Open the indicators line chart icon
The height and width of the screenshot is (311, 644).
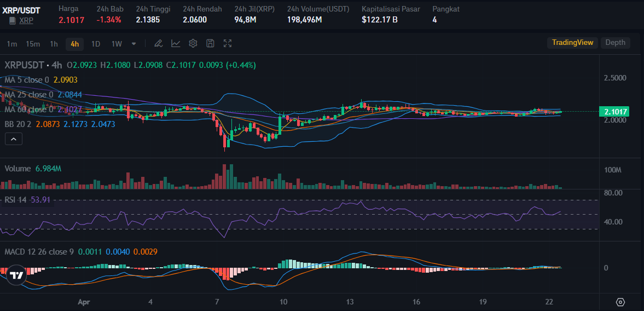pyautogui.click(x=176, y=43)
